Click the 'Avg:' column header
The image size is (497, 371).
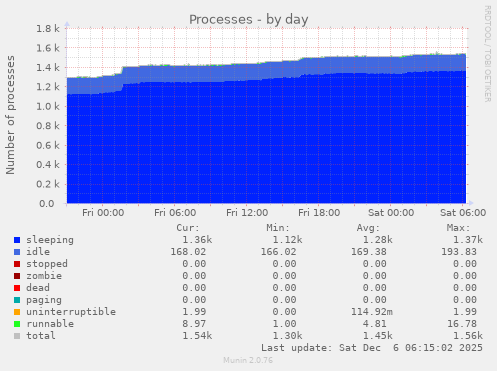(x=368, y=228)
